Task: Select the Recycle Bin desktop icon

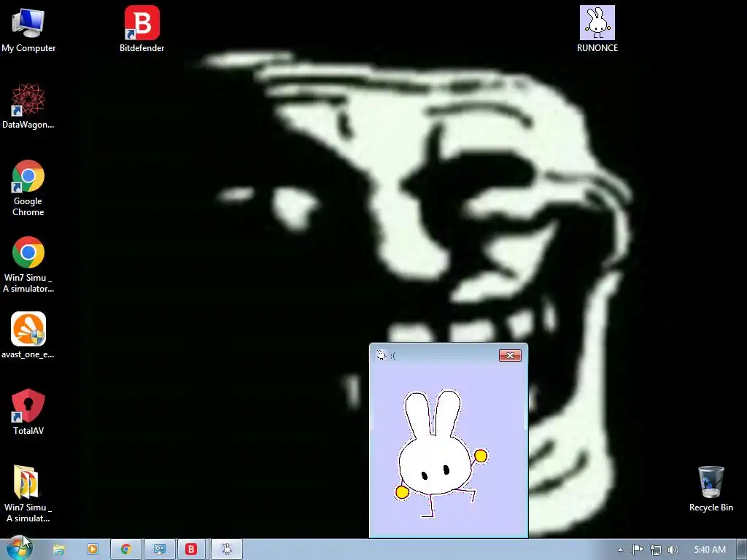Action: click(x=711, y=489)
